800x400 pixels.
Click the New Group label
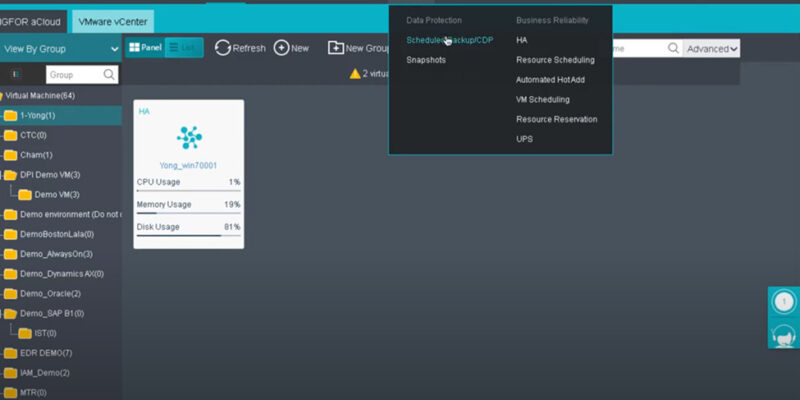367,48
